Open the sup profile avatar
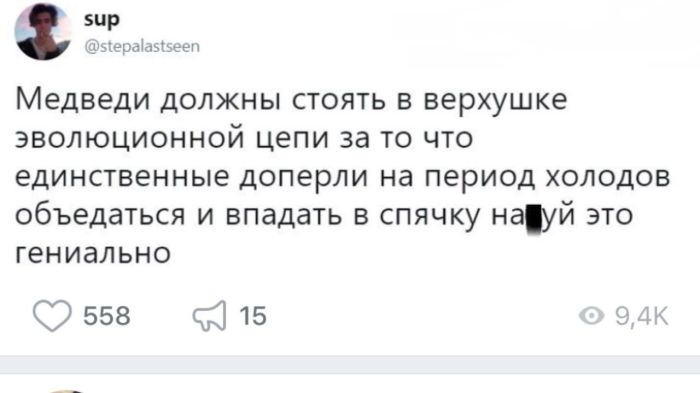Image resolution: width=700 pixels, height=393 pixels. pyautogui.click(x=42, y=32)
